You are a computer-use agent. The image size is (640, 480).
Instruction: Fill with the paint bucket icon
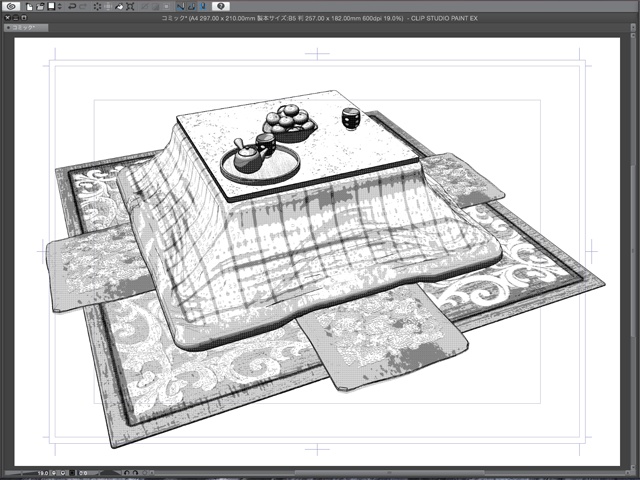(x=119, y=7)
